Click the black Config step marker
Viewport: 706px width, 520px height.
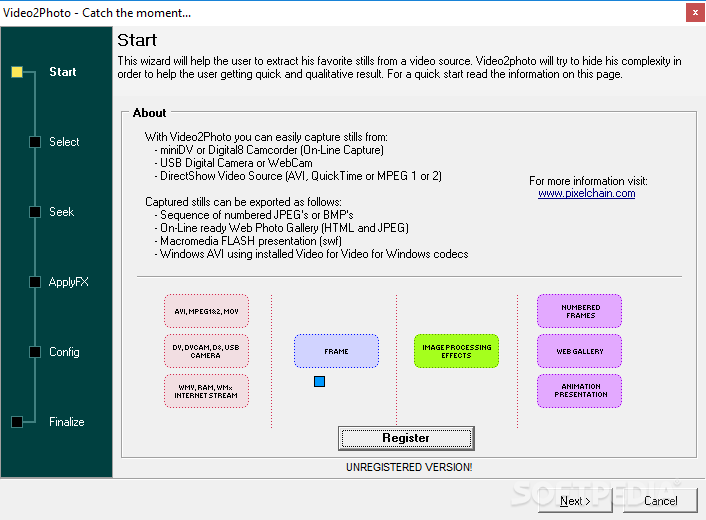point(35,352)
